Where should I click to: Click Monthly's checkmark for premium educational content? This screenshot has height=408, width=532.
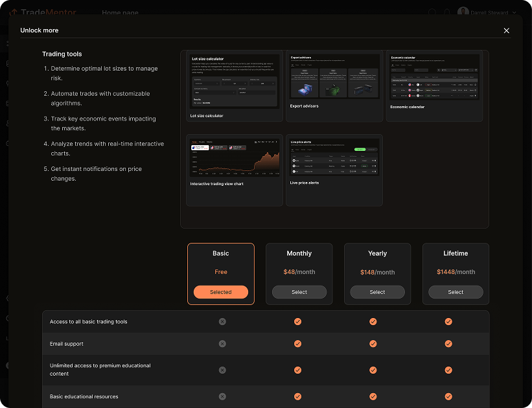tap(297, 370)
